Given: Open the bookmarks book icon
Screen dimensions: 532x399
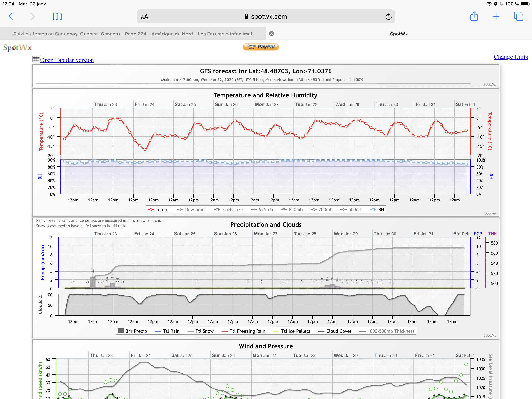Looking at the screenshot, I should coord(57,16).
